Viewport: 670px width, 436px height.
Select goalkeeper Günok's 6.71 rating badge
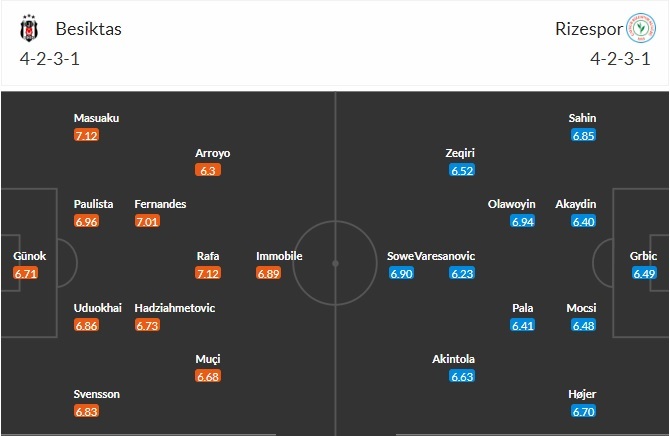pyautogui.click(x=26, y=273)
